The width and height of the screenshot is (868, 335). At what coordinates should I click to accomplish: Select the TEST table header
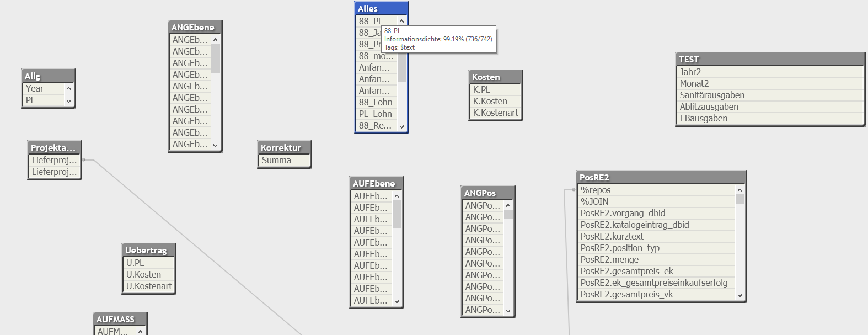(769, 60)
